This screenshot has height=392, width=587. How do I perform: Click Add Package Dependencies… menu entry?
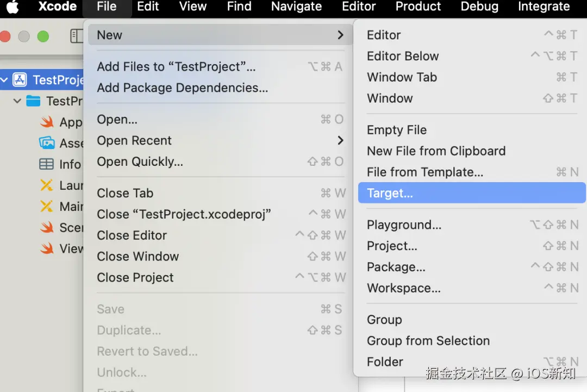coord(182,88)
